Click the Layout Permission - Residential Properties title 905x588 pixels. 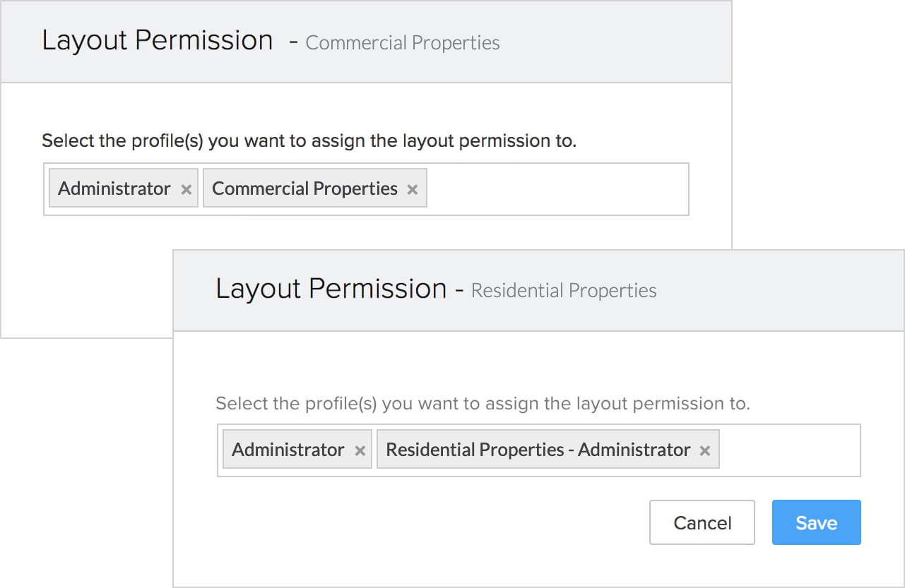coord(436,289)
